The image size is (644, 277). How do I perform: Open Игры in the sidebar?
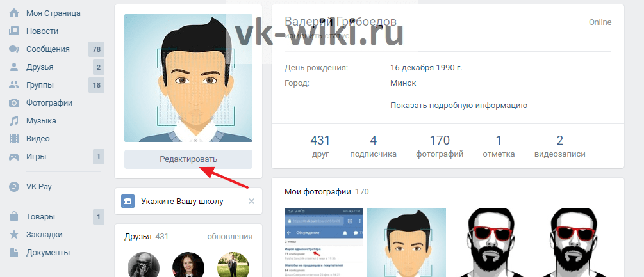[x=36, y=157]
